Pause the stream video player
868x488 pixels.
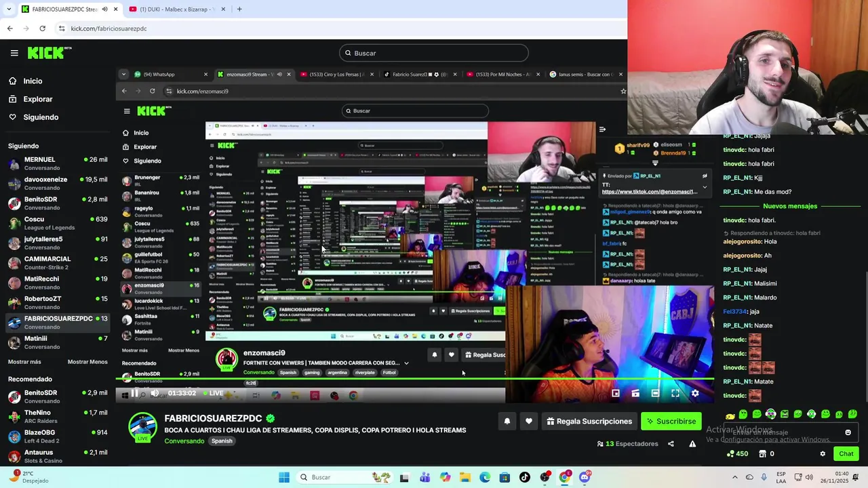(134, 393)
